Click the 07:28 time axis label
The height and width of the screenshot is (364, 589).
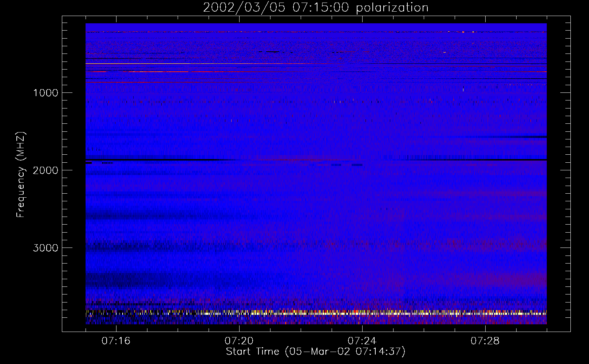coord(485,341)
